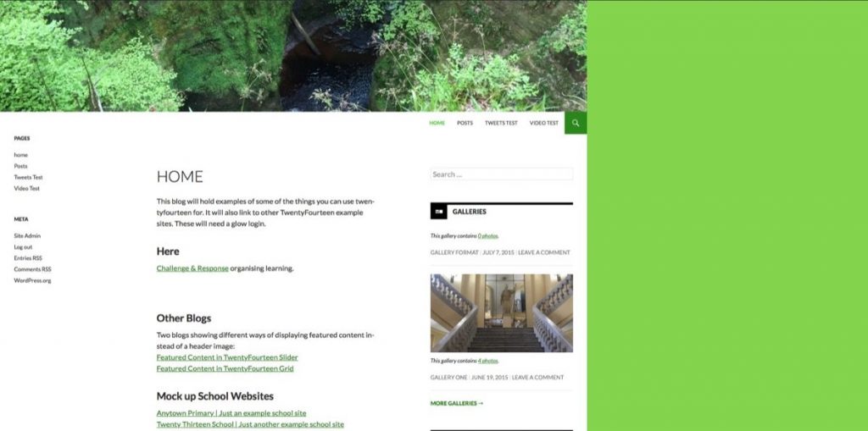Select the Video Test navigation menu item
868x431 pixels.
click(544, 123)
